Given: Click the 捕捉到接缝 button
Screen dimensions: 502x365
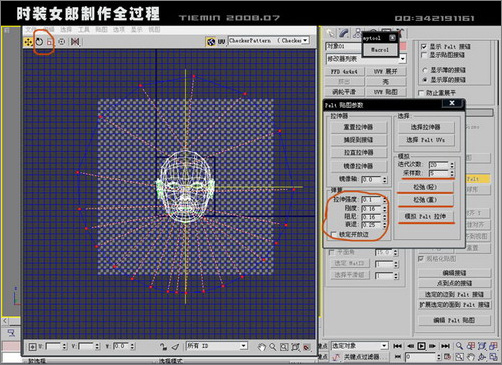Looking at the screenshot, I should (x=359, y=140).
